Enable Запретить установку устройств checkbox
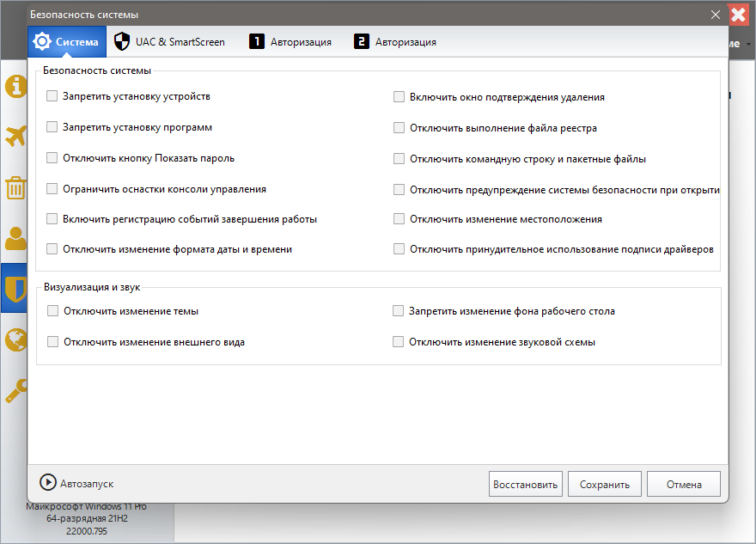This screenshot has height=544, width=756. click(x=53, y=96)
